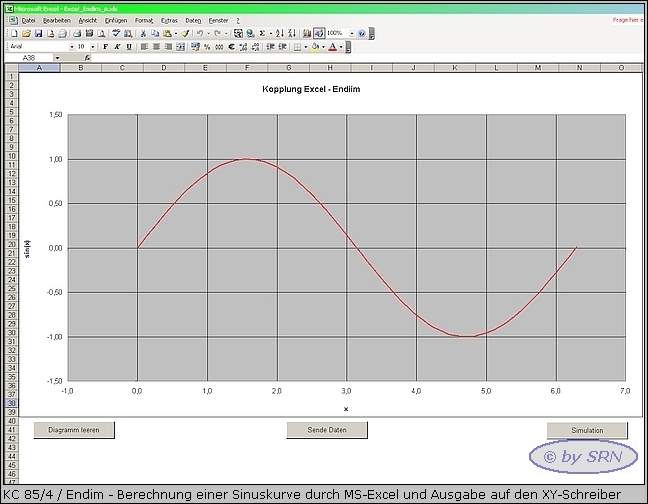
Task: Open the Datei menu
Action: pyautogui.click(x=29, y=20)
